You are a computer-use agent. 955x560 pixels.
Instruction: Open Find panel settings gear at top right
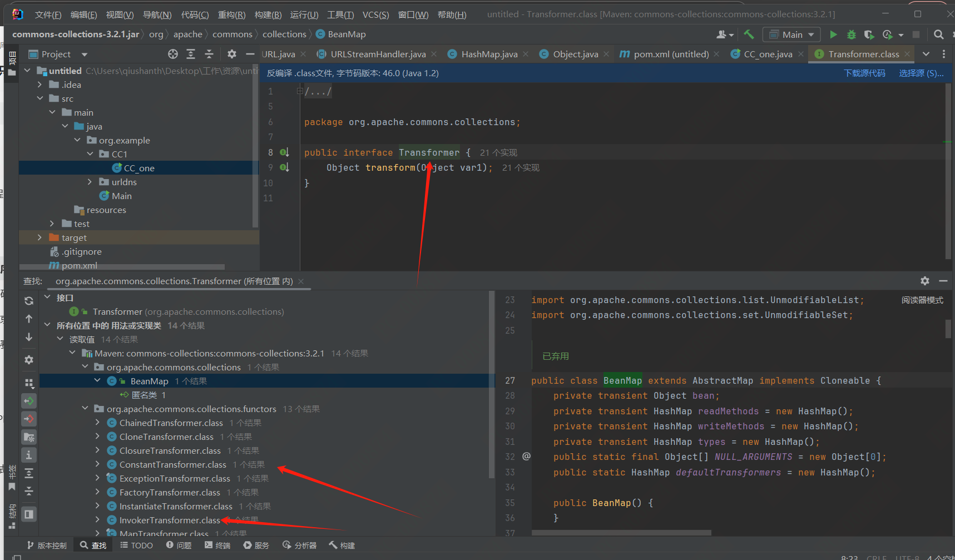coord(924,281)
